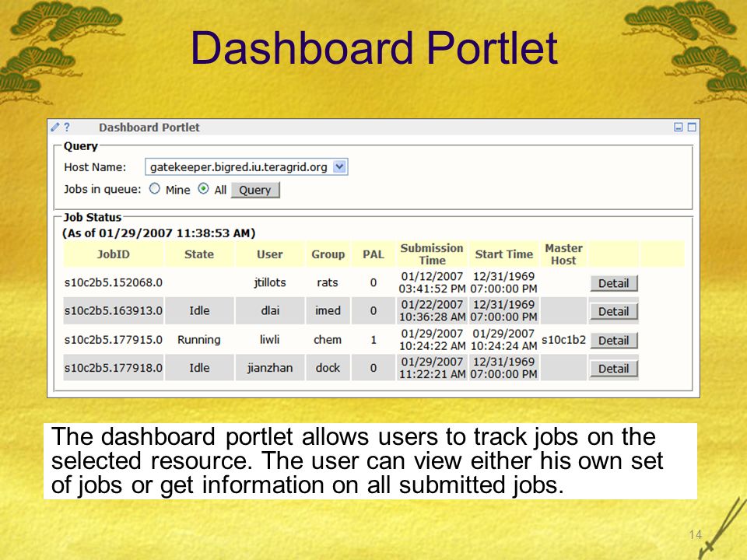Click start time 01/29/2007 10:24:24 AM
The width and height of the screenshot is (747, 560).
click(504, 340)
